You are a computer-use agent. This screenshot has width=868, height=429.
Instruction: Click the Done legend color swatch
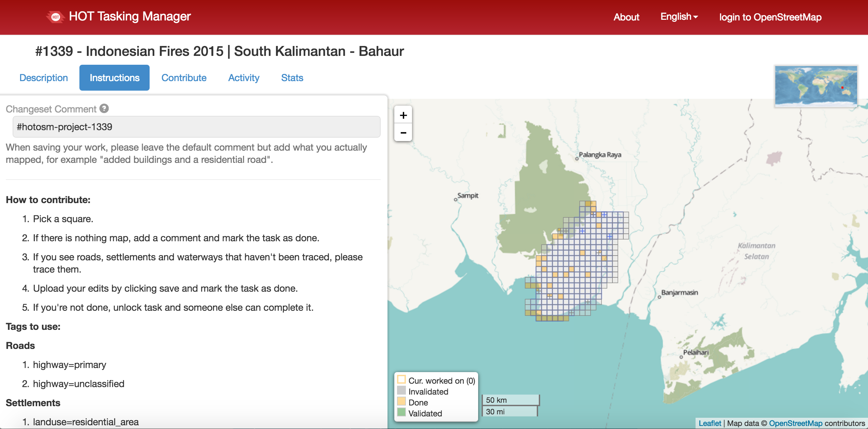(401, 401)
